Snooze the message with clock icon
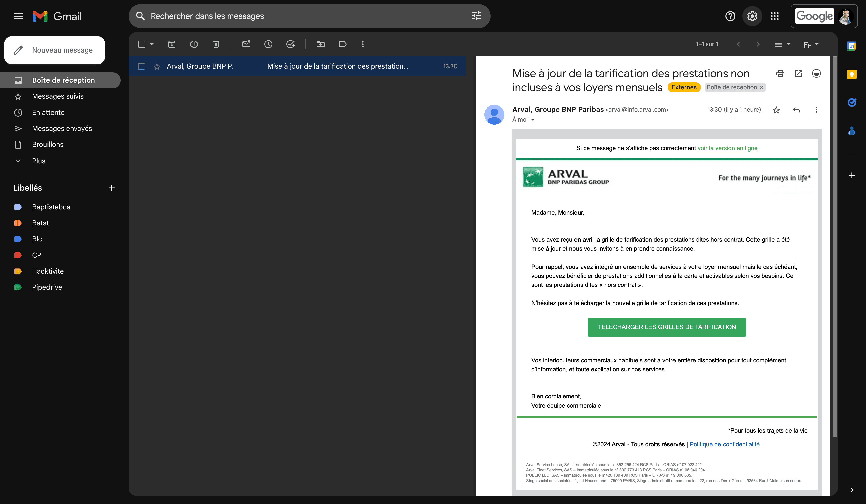This screenshot has width=866, height=504. point(268,44)
